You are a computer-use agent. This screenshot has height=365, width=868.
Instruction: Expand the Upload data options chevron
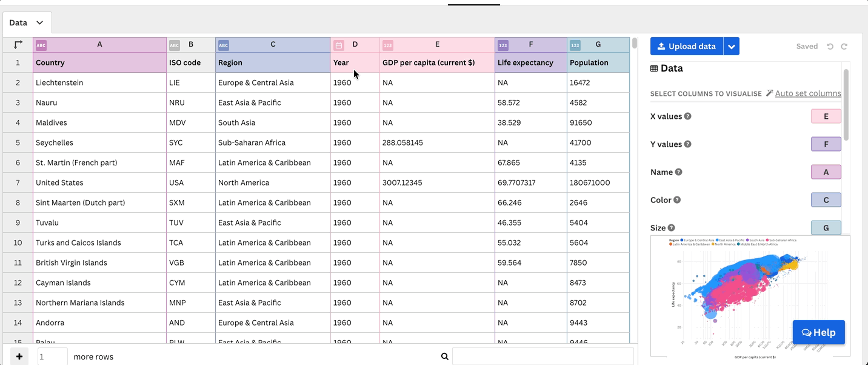click(731, 46)
